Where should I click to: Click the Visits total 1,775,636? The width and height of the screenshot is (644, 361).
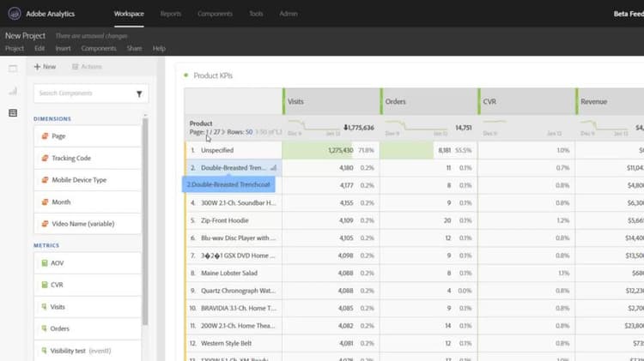pyautogui.click(x=361, y=128)
